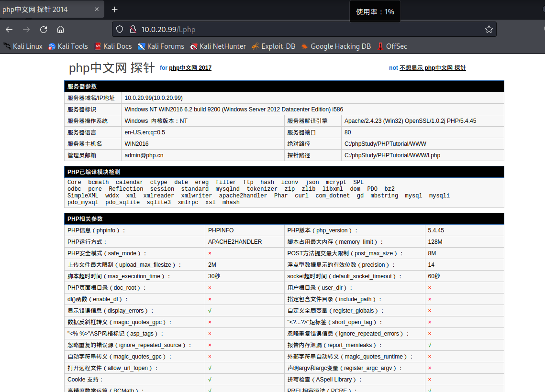Click the browser back arrow button
545x392 pixels.
tap(9, 30)
